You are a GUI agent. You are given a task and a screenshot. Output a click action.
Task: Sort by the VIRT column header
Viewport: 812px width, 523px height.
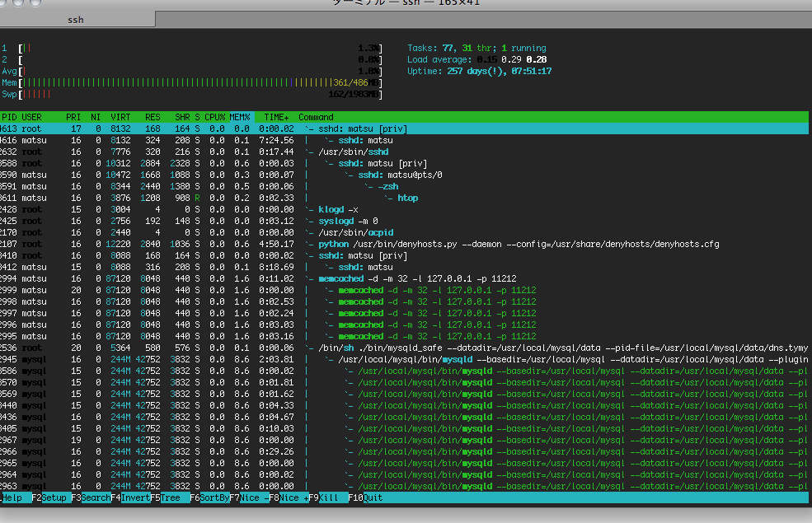[x=120, y=117]
